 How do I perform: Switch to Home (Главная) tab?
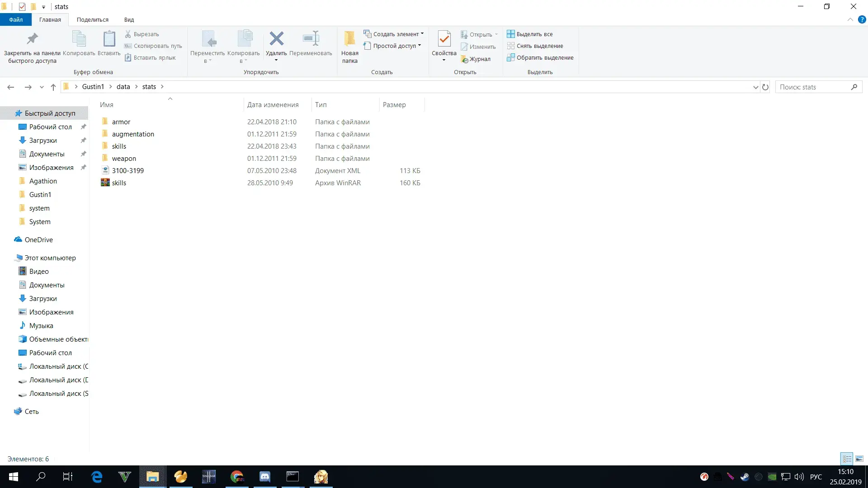click(x=50, y=19)
